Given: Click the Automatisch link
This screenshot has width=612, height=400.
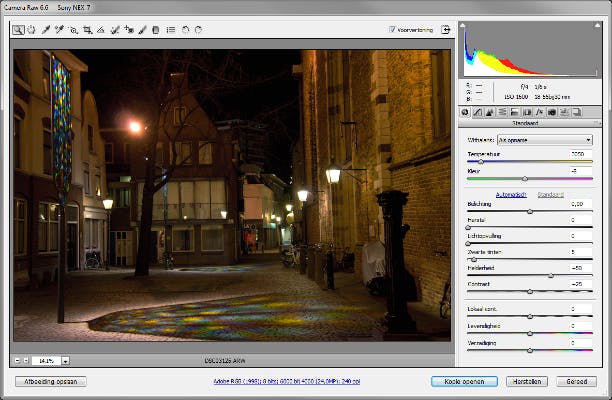Looking at the screenshot, I should click(x=513, y=194).
